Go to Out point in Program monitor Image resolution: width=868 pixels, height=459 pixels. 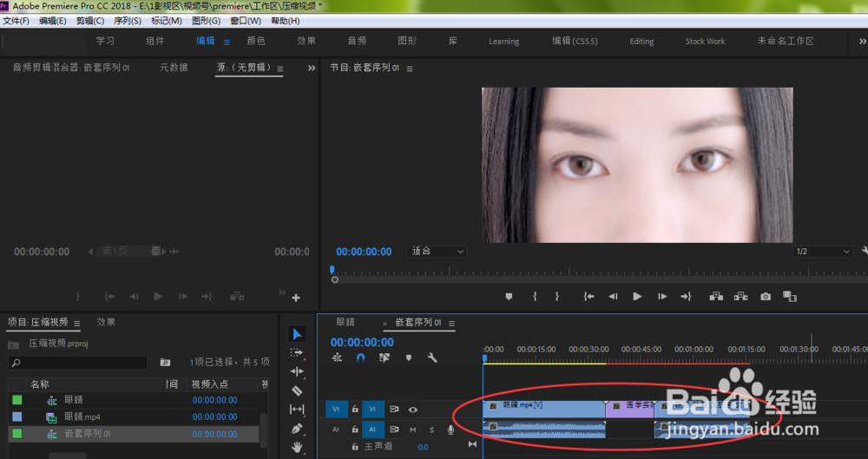point(686,297)
